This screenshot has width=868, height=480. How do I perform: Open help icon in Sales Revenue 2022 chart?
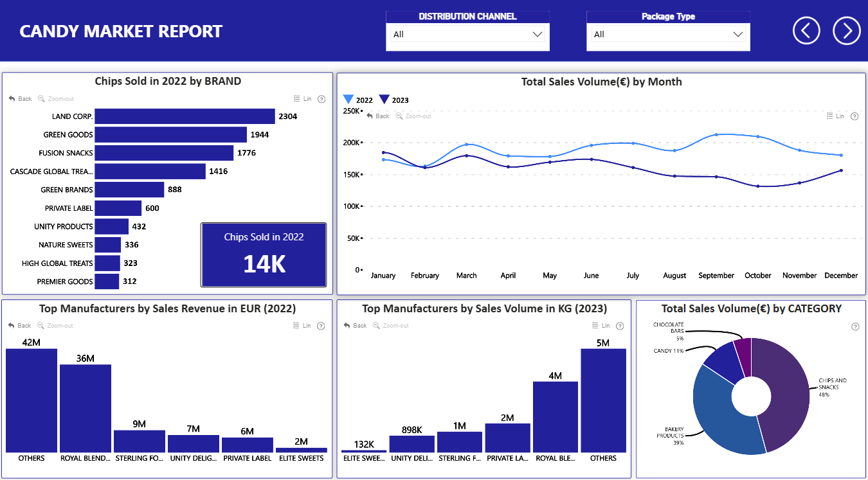pos(321,326)
